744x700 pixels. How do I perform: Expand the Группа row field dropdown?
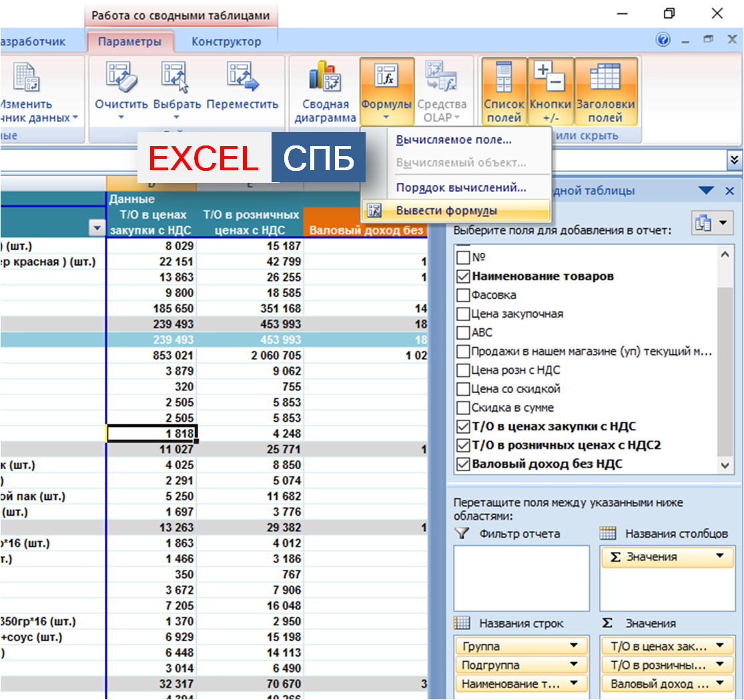click(x=574, y=646)
